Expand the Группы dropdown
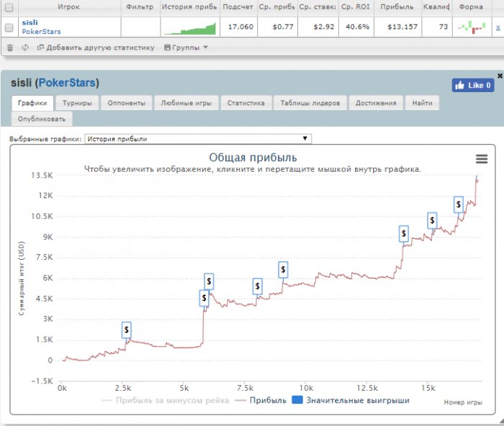Screen dimensions: 504x426 186,47
